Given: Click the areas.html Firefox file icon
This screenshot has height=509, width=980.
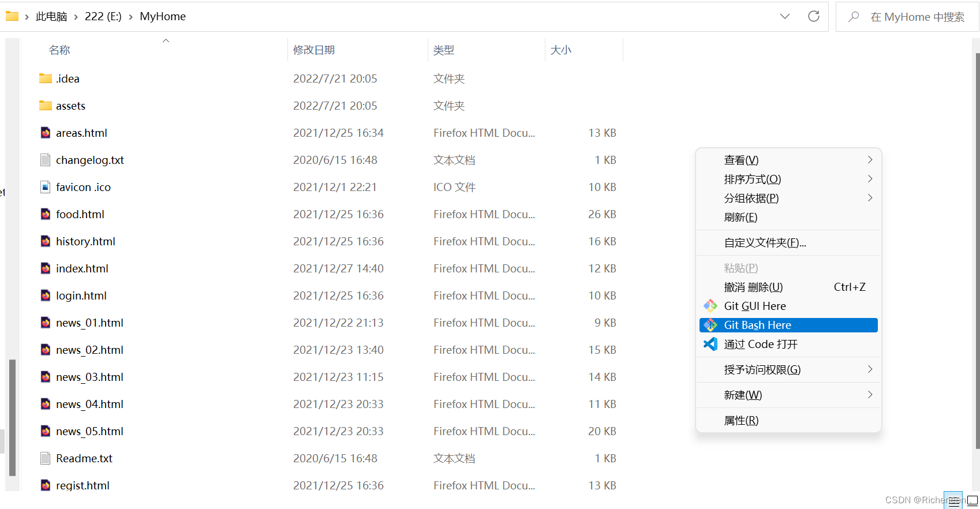Looking at the screenshot, I should [x=46, y=133].
